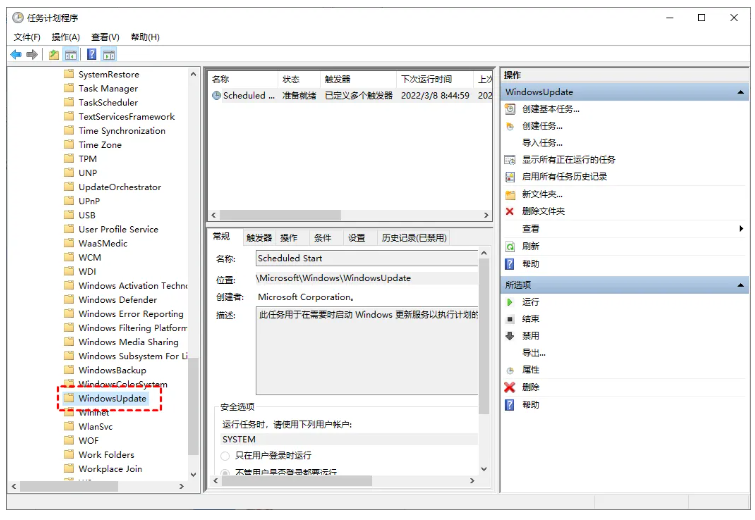Click 属性 properties action
Viewport: 755px width, 520px height.
(531, 370)
